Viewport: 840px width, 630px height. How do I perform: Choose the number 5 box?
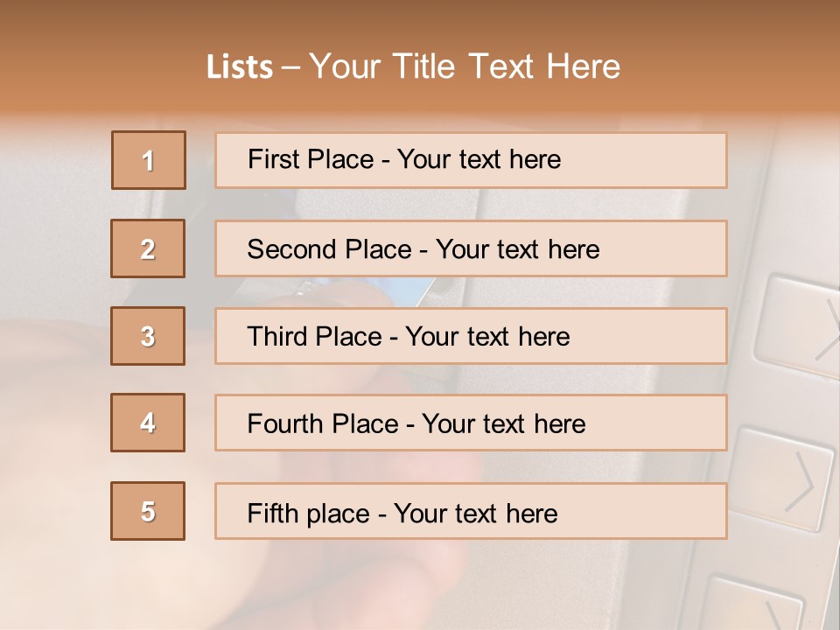click(x=148, y=511)
